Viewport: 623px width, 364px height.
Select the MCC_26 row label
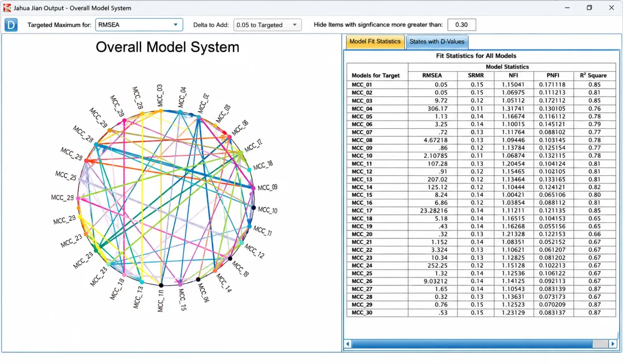[x=362, y=281]
